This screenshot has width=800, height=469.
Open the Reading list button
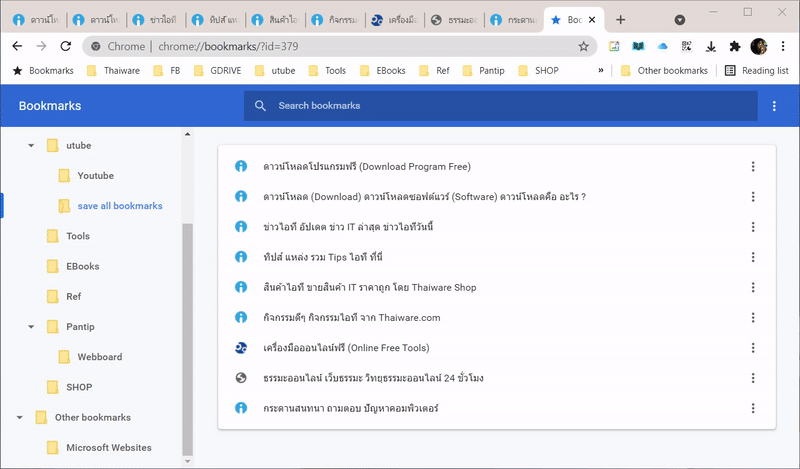coord(757,70)
